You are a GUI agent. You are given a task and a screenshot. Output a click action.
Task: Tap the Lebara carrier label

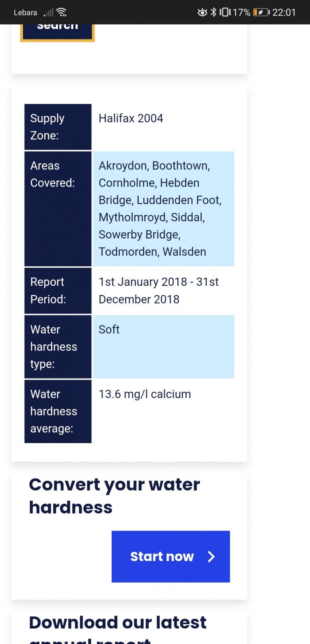[25, 12]
